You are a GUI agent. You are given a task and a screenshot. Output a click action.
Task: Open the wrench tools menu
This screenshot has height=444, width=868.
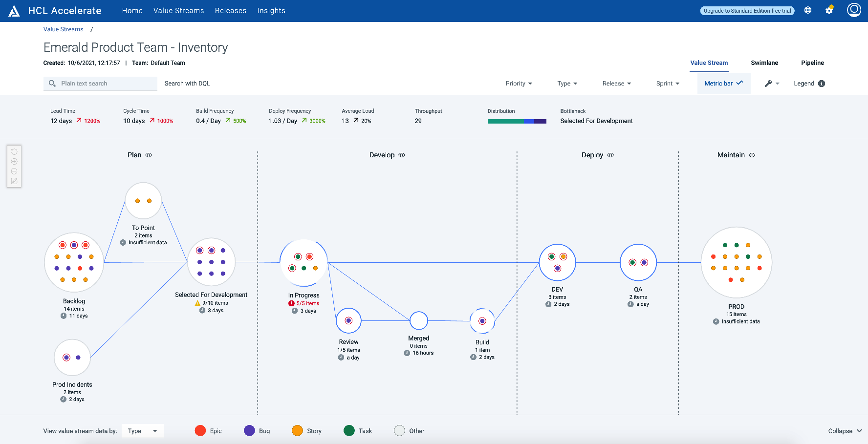pos(772,84)
